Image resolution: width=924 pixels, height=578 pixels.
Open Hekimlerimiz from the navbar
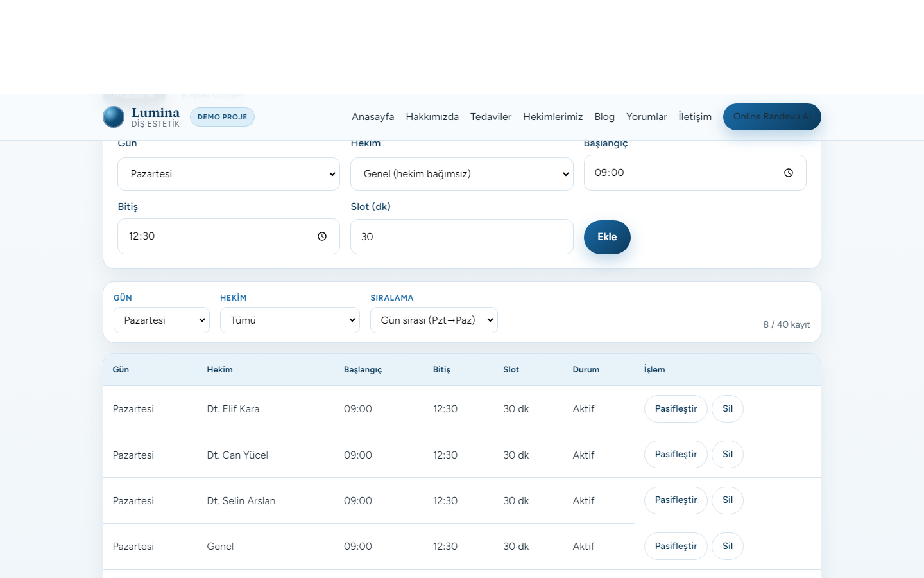click(x=553, y=117)
